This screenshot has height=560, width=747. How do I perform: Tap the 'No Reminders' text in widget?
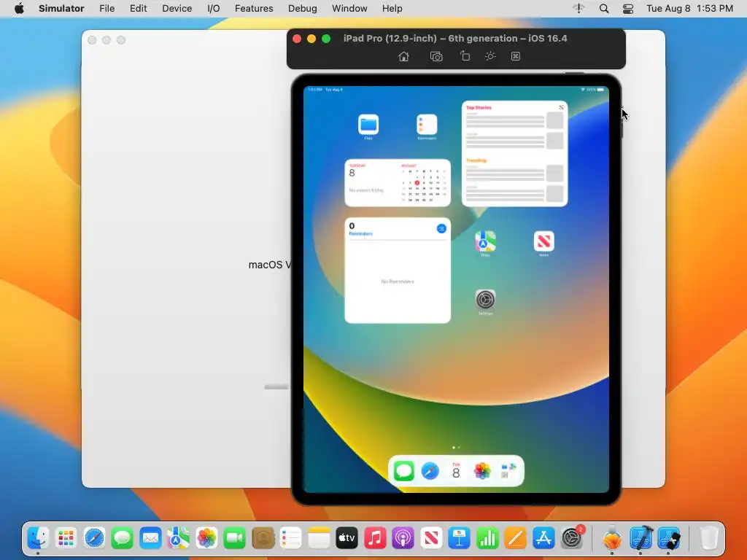point(398,281)
